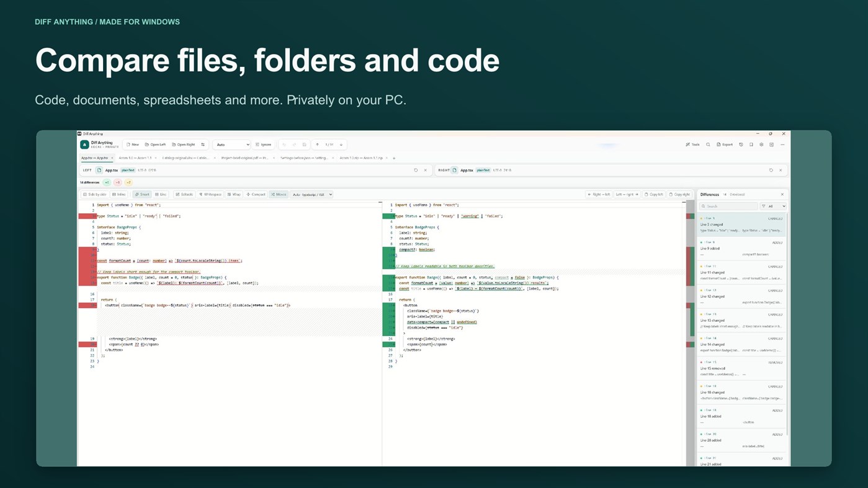Search differences in the Search field
This screenshot has height=488, width=868.
click(x=729, y=206)
